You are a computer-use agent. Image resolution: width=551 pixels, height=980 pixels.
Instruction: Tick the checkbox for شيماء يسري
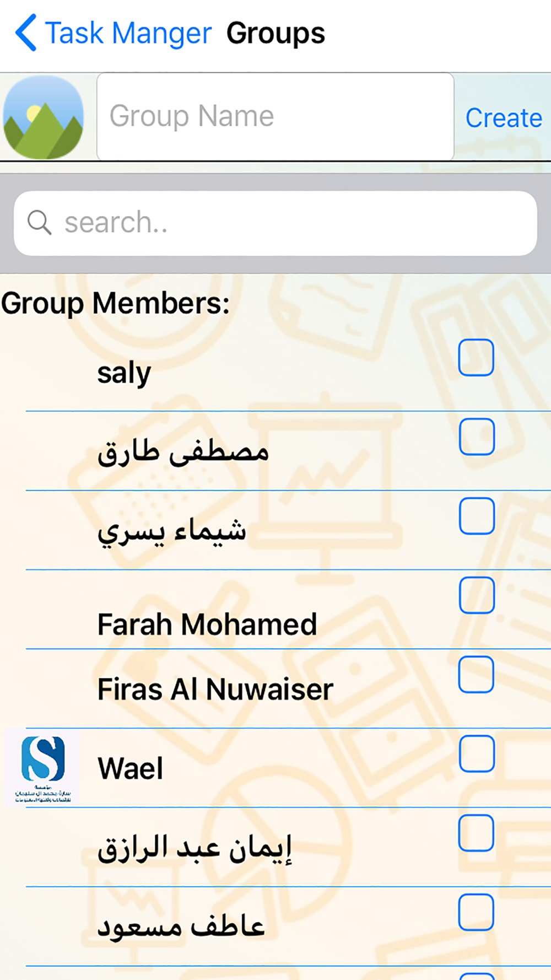pyautogui.click(x=476, y=516)
